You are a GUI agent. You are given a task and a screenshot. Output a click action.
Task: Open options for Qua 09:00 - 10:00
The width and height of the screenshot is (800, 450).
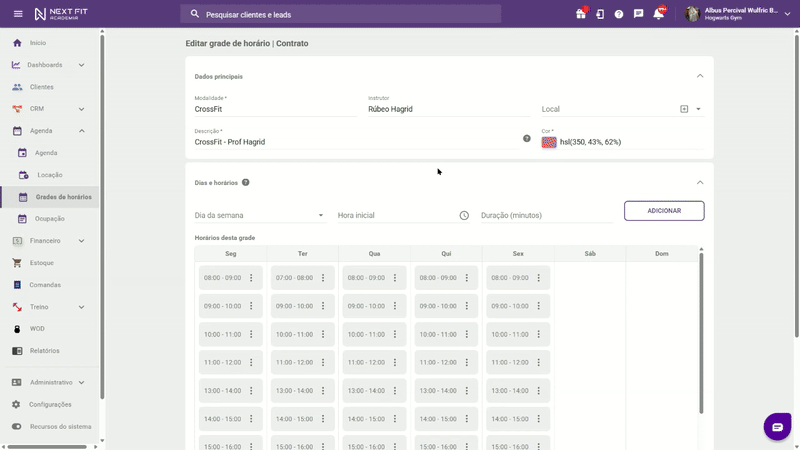[x=395, y=306]
